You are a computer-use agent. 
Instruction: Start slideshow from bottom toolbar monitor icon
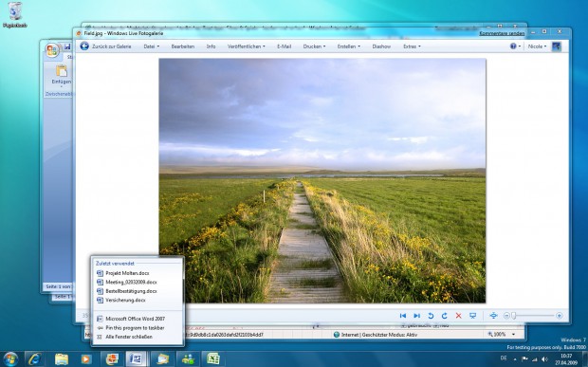[x=472, y=316]
